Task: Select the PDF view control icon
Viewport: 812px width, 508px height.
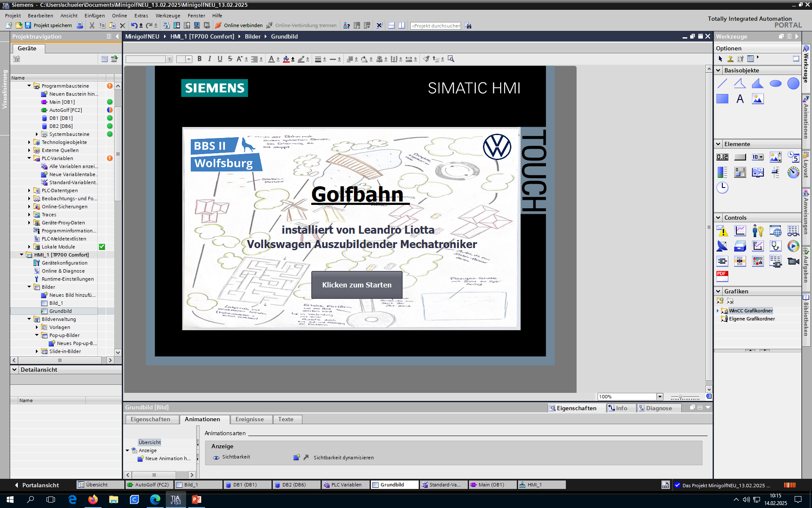Action: tap(722, 276)
